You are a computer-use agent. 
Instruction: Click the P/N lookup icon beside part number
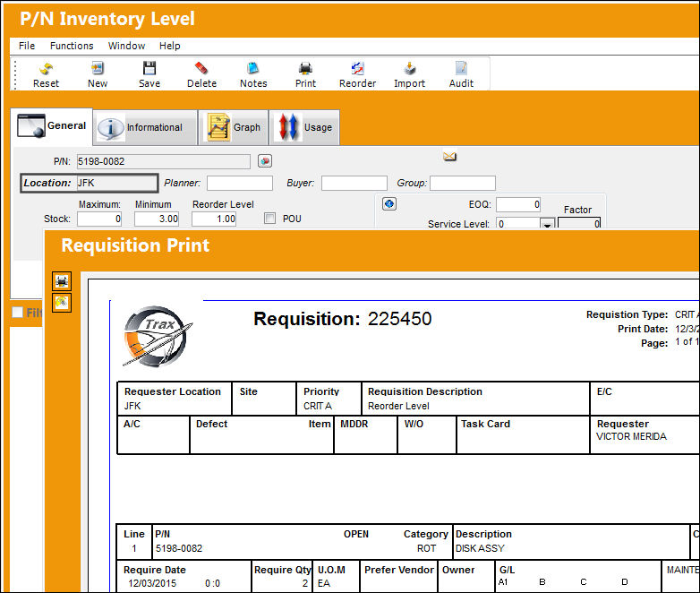[265, 161]
